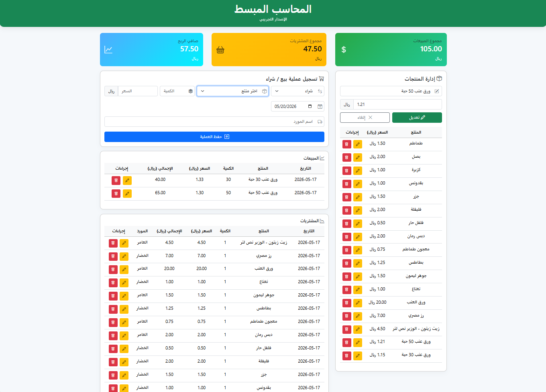Select the مجموع المبيعات summary card
The width and height of the screenshot is (546, 392).
tap(391, 49)
